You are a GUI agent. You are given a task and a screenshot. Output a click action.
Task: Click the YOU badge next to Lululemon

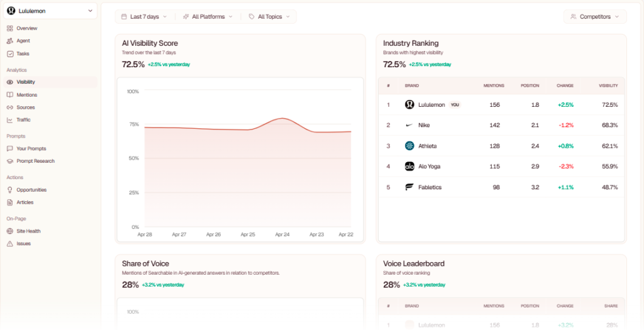(455, 105)
